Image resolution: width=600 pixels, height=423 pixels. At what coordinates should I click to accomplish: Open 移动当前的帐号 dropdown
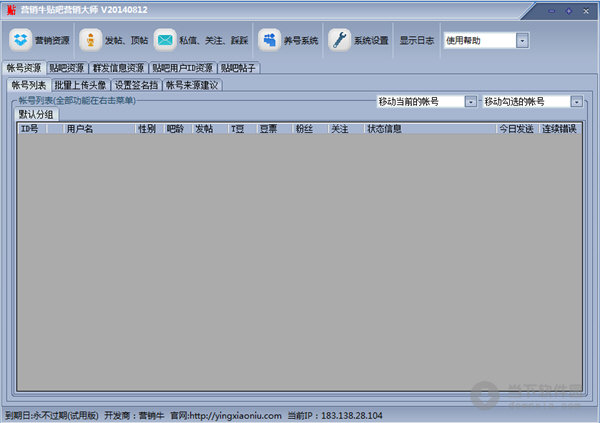(426, 101)
